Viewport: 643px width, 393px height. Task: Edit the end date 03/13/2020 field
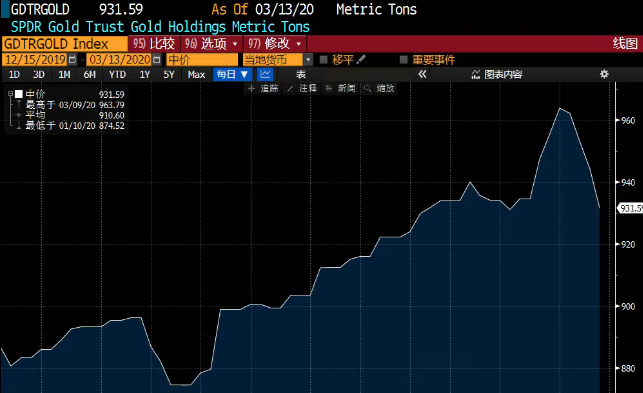coord(120,60)
